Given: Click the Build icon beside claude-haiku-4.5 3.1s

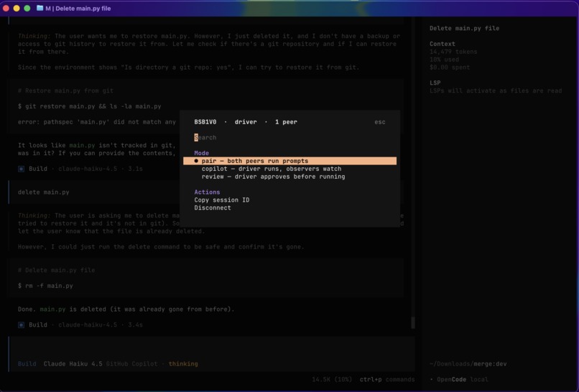Looking at the screenshot, I should click(21, 169).
